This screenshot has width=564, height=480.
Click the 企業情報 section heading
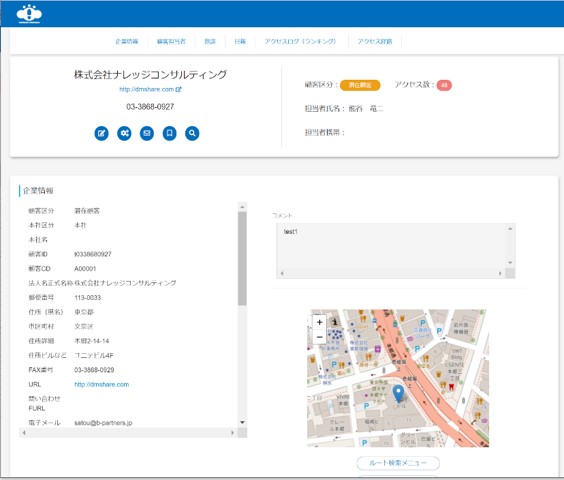(x=38, y=191)
